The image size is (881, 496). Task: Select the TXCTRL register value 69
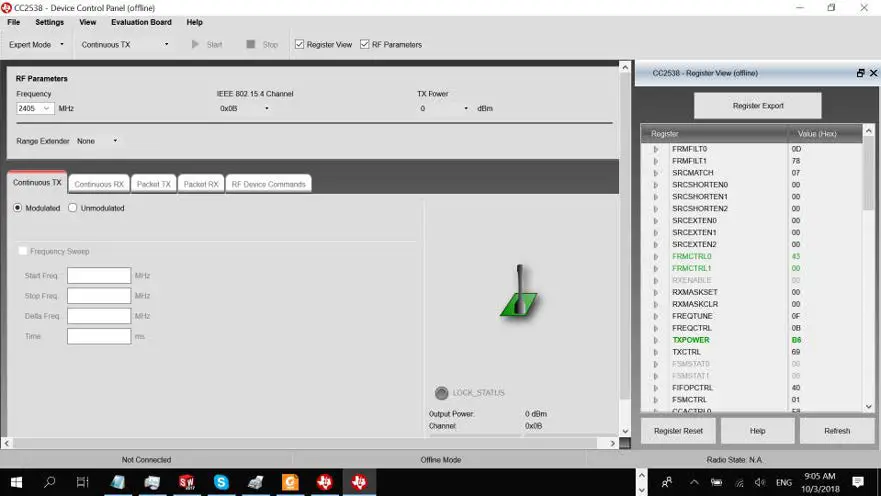[x=796, y=352]
